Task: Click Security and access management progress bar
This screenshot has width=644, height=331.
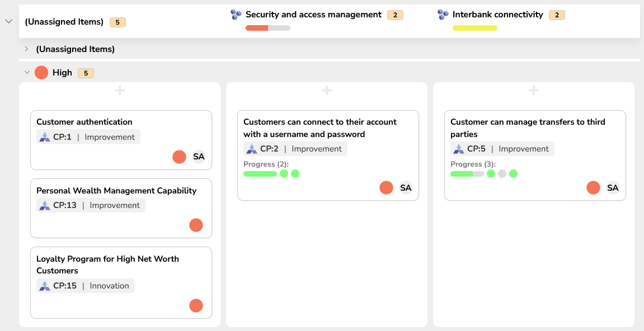Action: click(x=267, y=28)
